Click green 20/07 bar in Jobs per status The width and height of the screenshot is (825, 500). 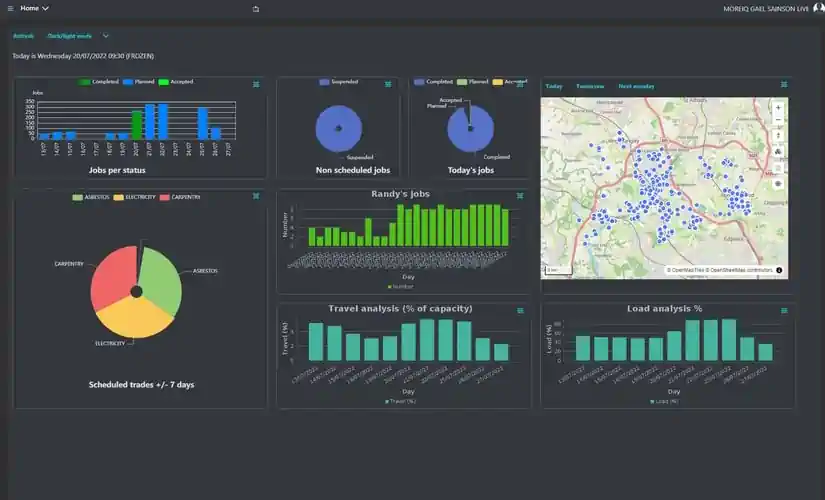pos(137,125)
